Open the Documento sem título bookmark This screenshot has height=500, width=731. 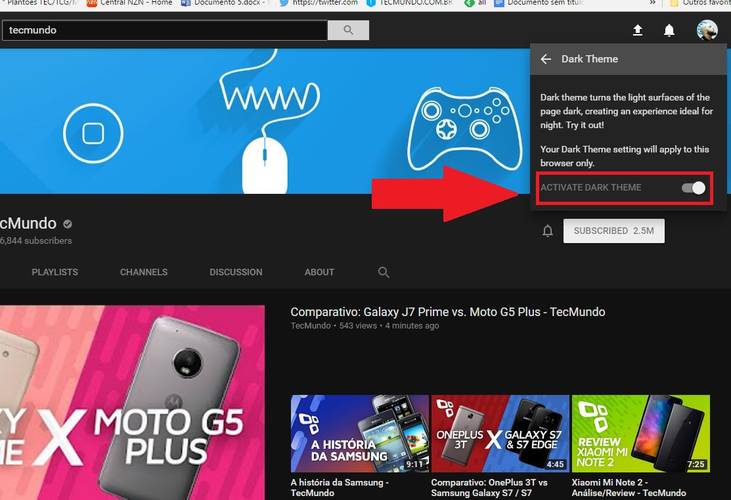(x=538, y=3)
